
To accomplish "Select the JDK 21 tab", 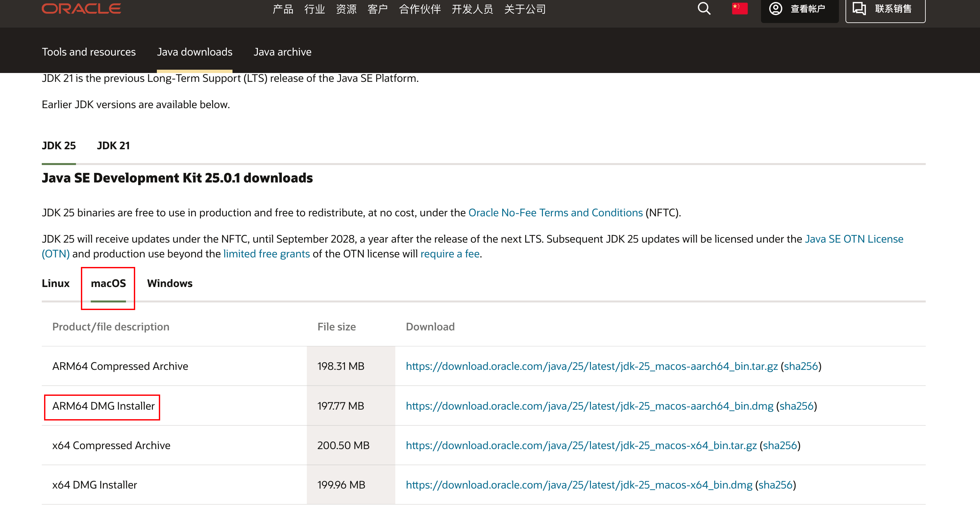I will click(113, 146).
